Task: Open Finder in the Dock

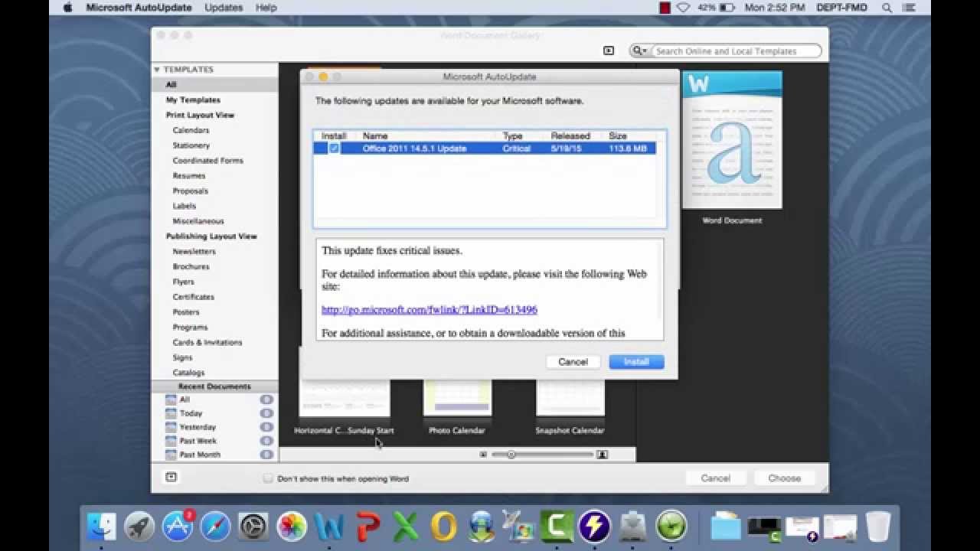Action: pos(102,526)
